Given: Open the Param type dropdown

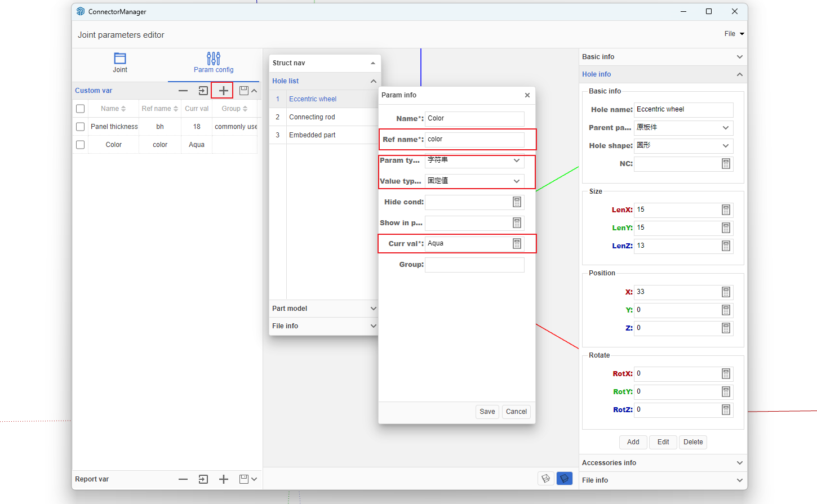Looking at the screenshot, I should point(474,160).
